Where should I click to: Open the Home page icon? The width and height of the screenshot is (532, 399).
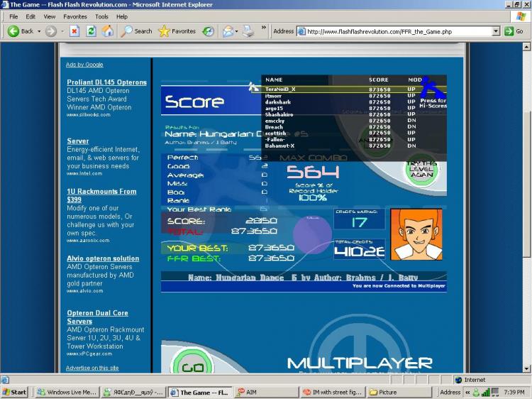click(x=108, y=31)
